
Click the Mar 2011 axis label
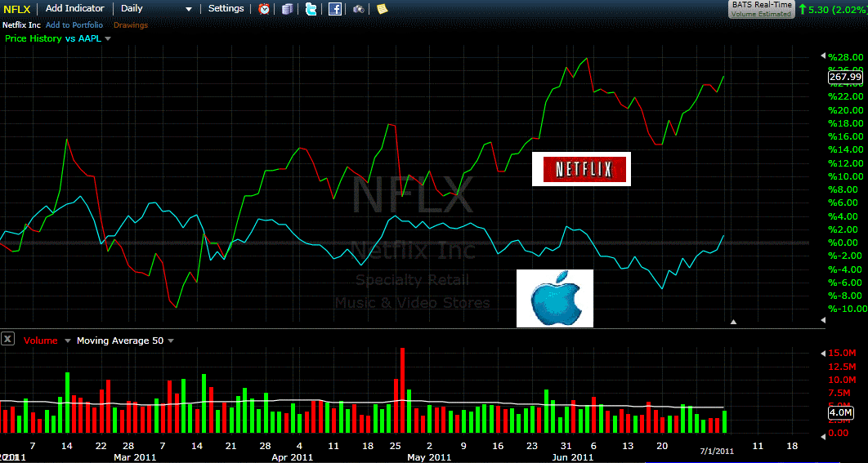[136, 457]
